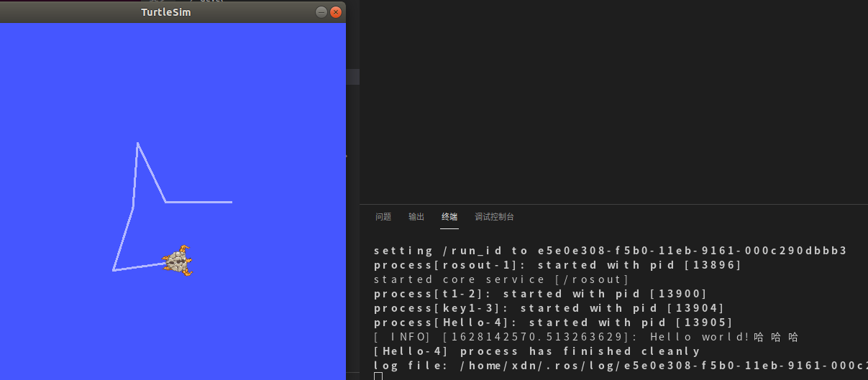Click the terminal cursor block on last line
Image resolution: width=868 pixels, height=380 pixels.
click(x=378, y=376)
